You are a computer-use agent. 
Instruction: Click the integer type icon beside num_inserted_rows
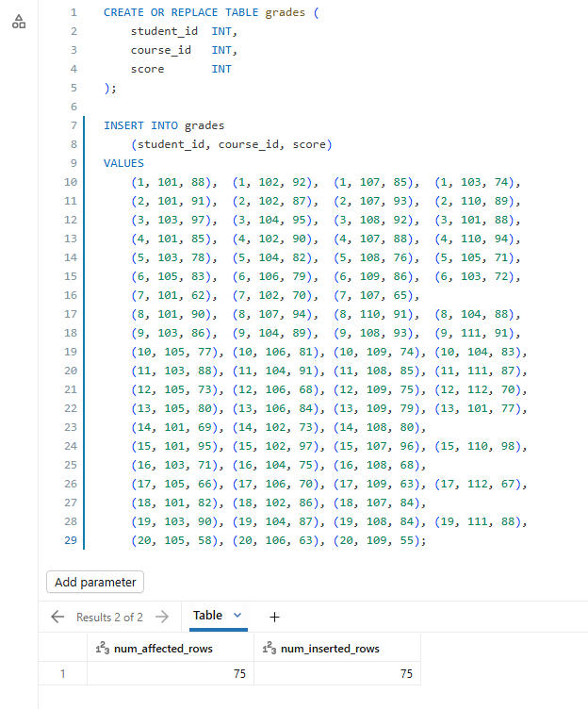(269, 648)
